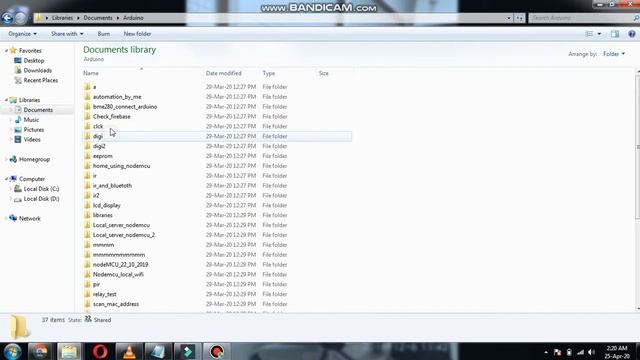
Task: Open the Share with dropdown
Action: [x=67, y=34]
